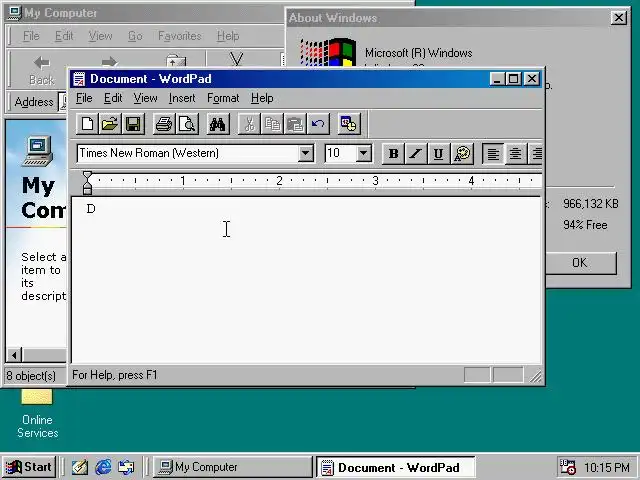Open the WordPad Help menu
The width and height of the screenshot is (640, 480).
point(262,98)
